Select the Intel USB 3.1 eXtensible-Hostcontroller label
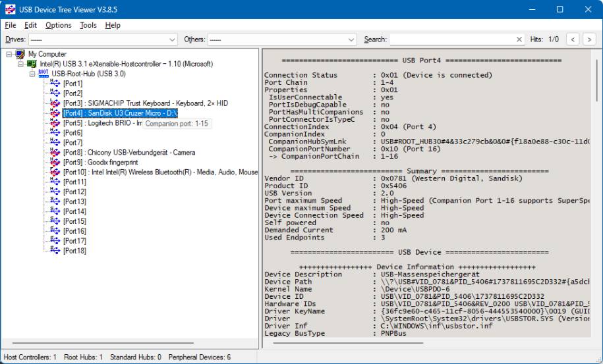The height and width of the screenshot is (364, 603). tap(126, 64)
